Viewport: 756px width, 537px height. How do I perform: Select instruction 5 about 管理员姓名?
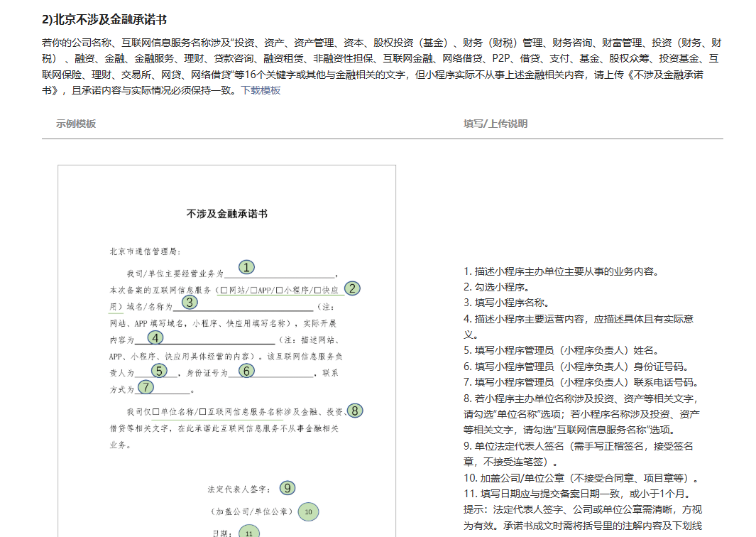point(561,350)
